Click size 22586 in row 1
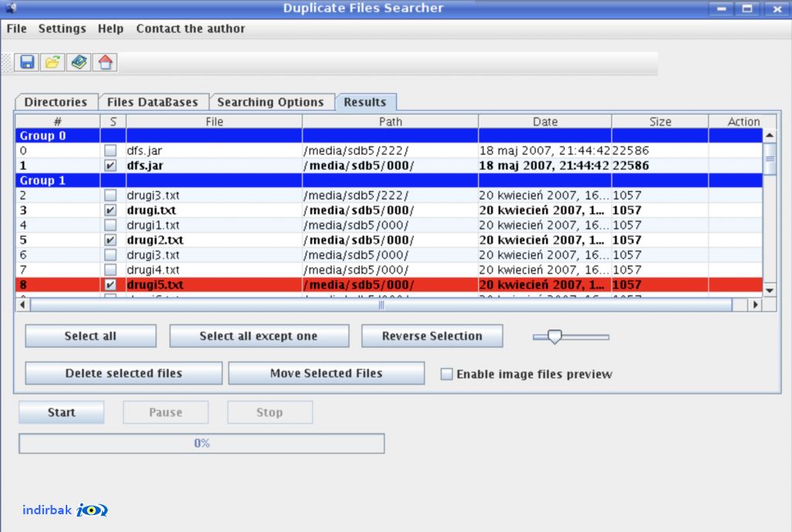 click(x=630, y=165)
